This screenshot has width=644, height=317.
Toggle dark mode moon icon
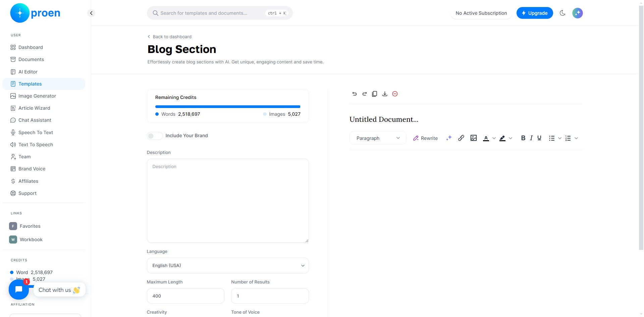pos(562,13)
